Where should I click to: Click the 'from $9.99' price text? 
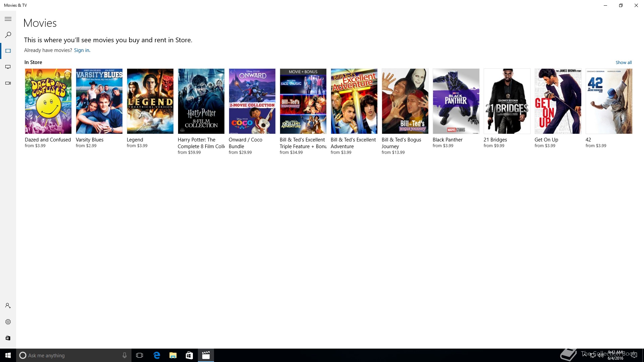(494, 146)
